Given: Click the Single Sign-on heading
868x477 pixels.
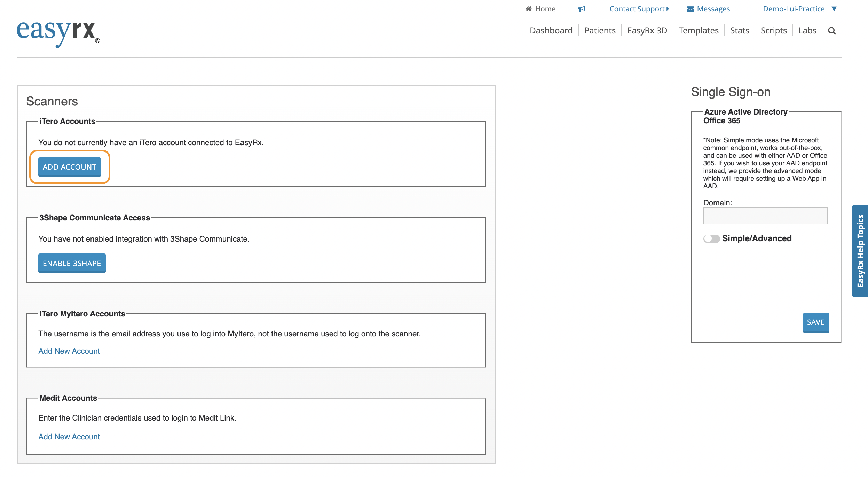Looking at the screenshot, I should [731, 92].
